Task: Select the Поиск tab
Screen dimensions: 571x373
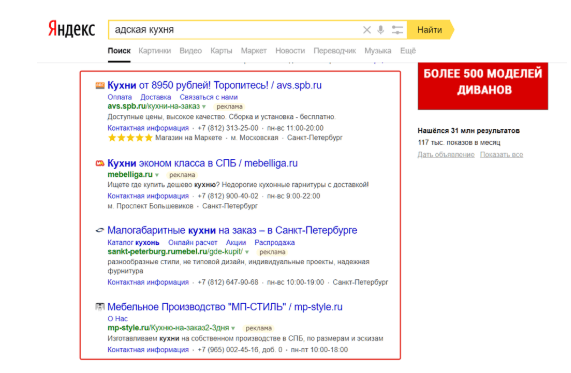Action: (119, 51)
